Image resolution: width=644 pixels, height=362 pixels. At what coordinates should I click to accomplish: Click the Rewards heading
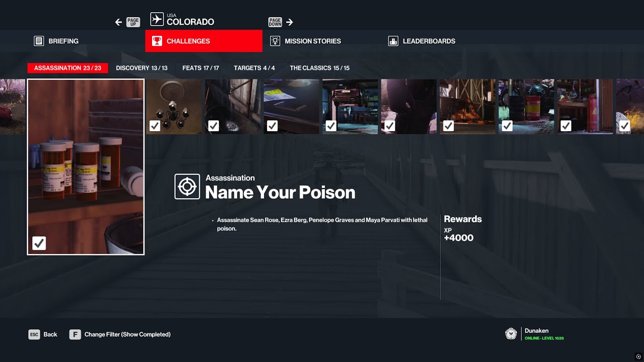point(463,219)
